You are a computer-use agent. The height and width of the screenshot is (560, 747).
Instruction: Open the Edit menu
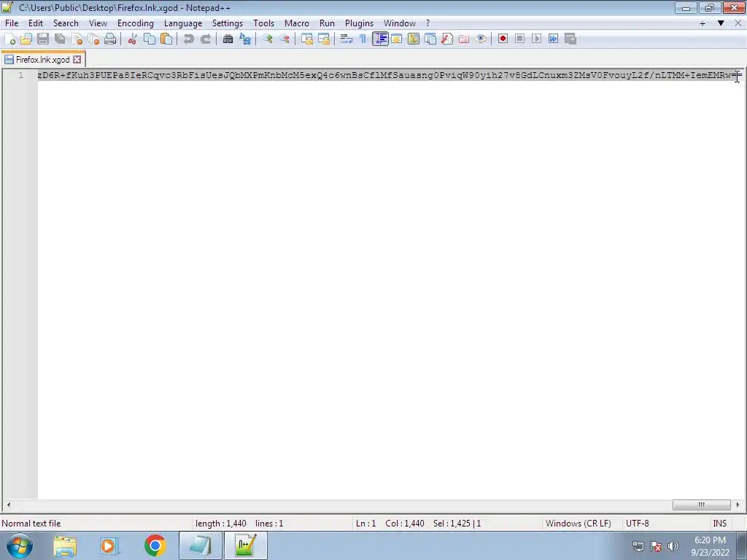coord(36,23)
